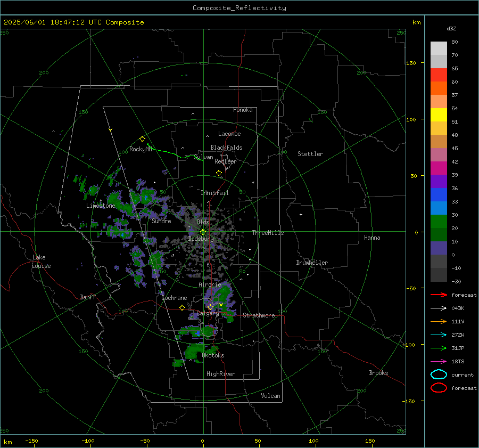The height and width of the screenshot is (448, 479).
Task: Click the green 31JP arrow in legend
Action: pos(439,348)
